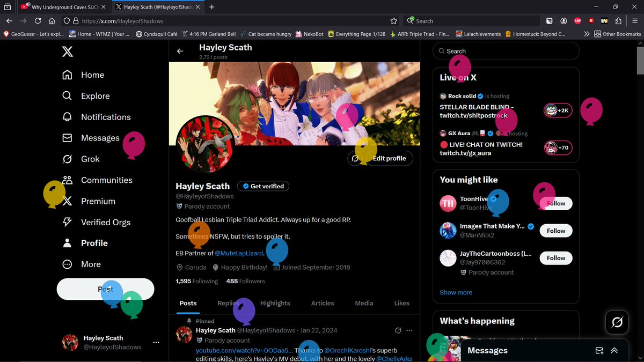Viewport: 644px width, 362px height.
Task: Open the Extensions puzzle-piece menu
Action: [x=619, y=21]
